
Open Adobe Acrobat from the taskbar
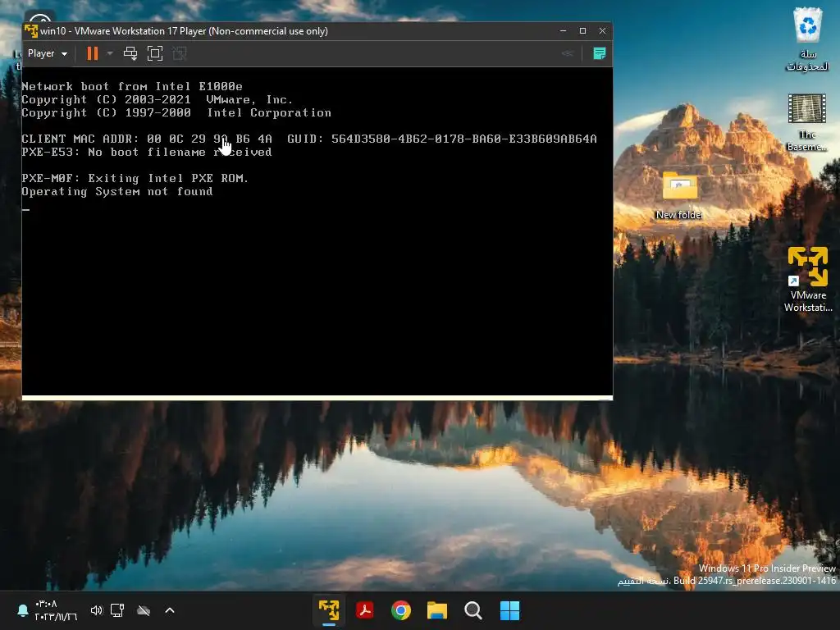[365, 610]
